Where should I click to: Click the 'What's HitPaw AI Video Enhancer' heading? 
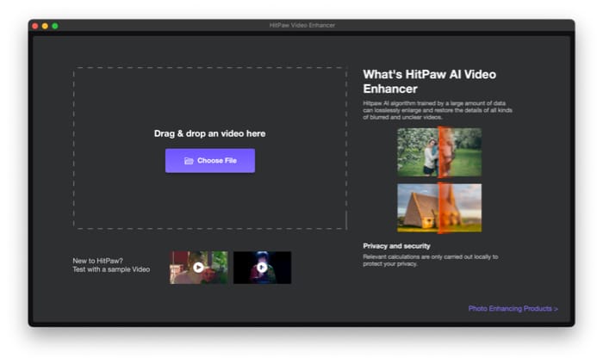[x=430, y=82]
